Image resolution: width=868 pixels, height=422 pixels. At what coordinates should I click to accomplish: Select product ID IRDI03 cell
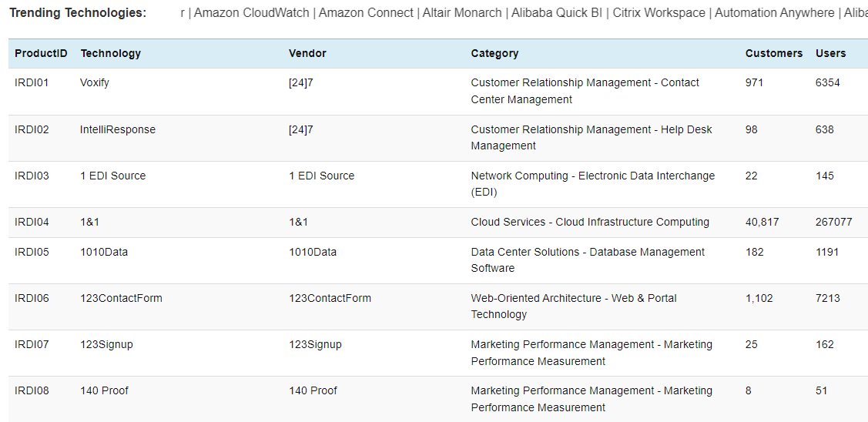point(32,176)
